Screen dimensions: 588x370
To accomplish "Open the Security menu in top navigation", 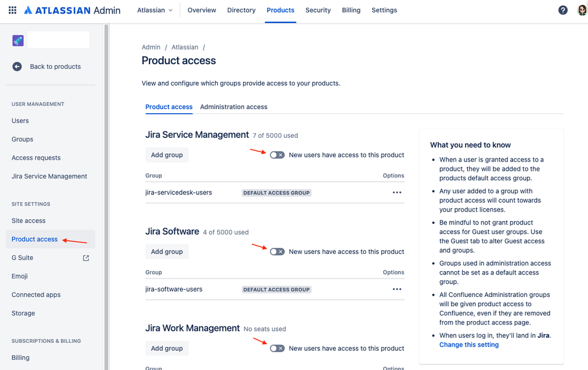I will click(x=318, y=10).
